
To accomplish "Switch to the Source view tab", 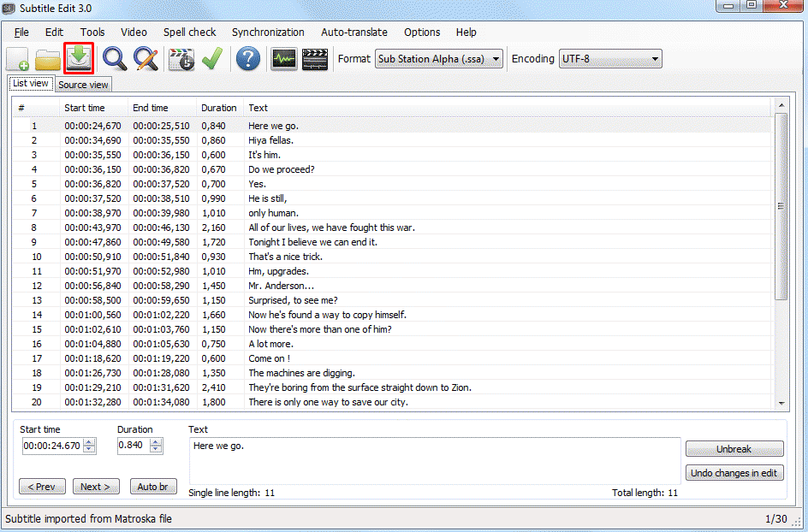I will [83, 85].
